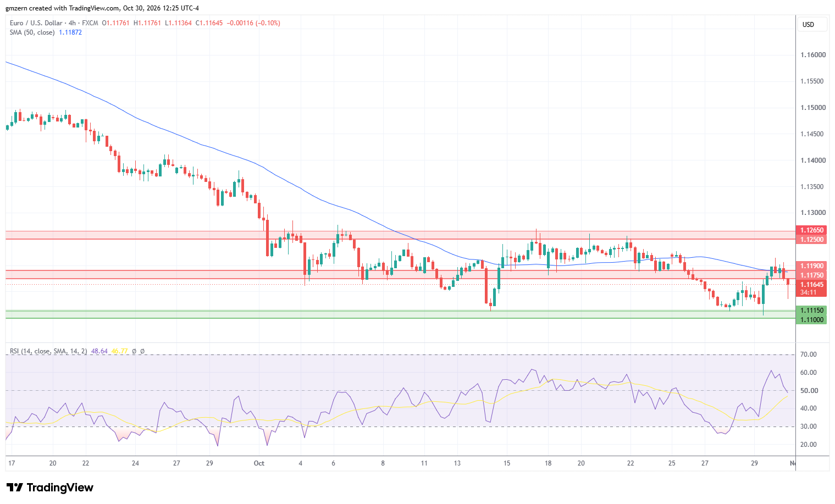Click the 25 date label on time axis
835x504 pixels.
click(672, 463)
